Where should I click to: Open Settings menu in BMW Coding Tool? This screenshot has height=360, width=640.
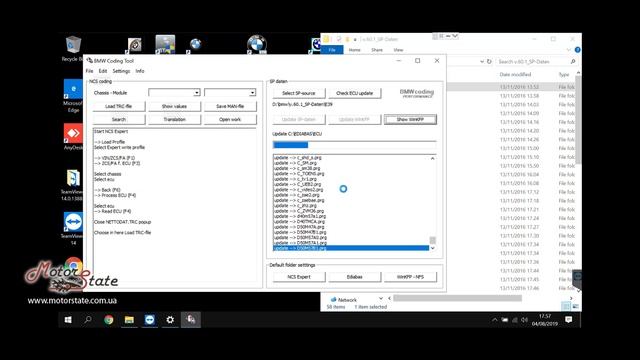coord(121,71)
